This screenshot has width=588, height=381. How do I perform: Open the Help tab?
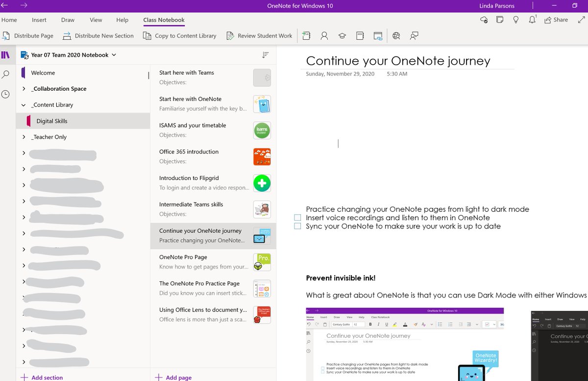click(x=122, y=20)
